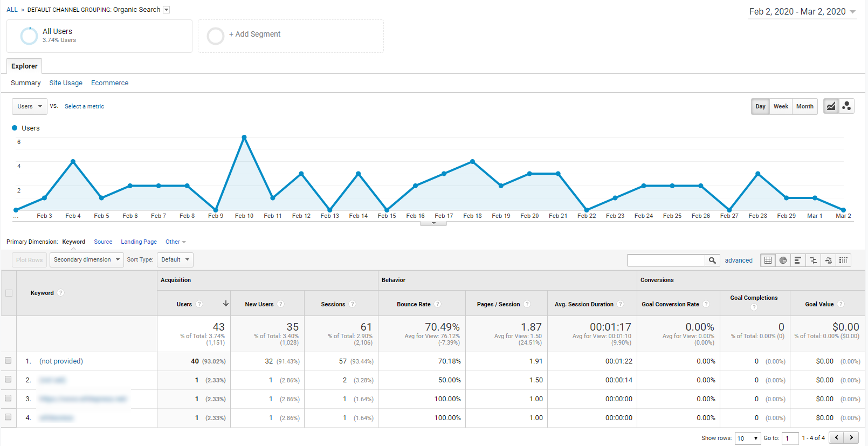Open the Explorer tab

point(24,66)
